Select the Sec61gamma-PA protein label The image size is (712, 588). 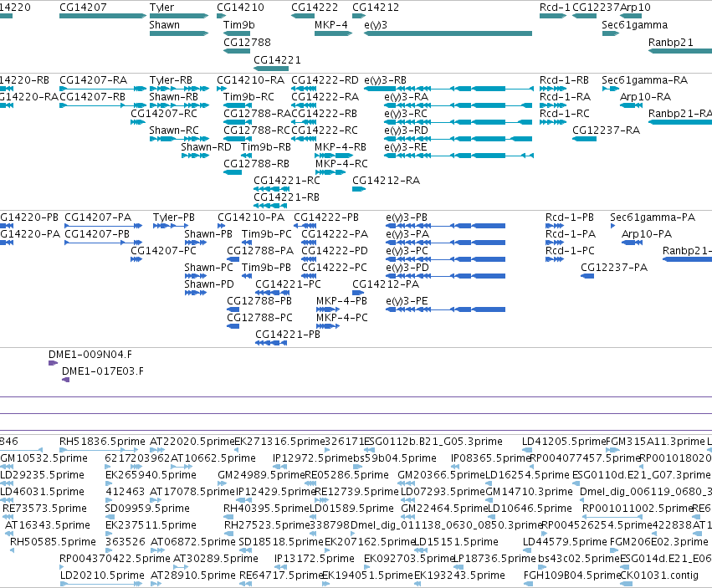pos(653,217)
